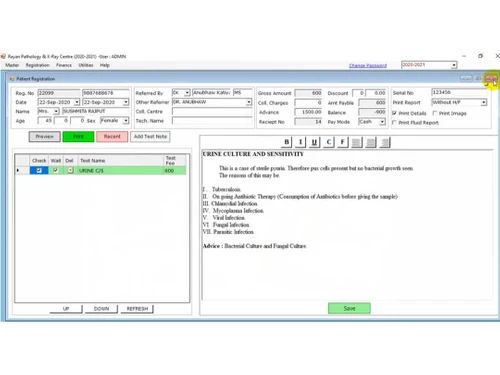Align report text left

pyautogui.click(x=356, y=142)
